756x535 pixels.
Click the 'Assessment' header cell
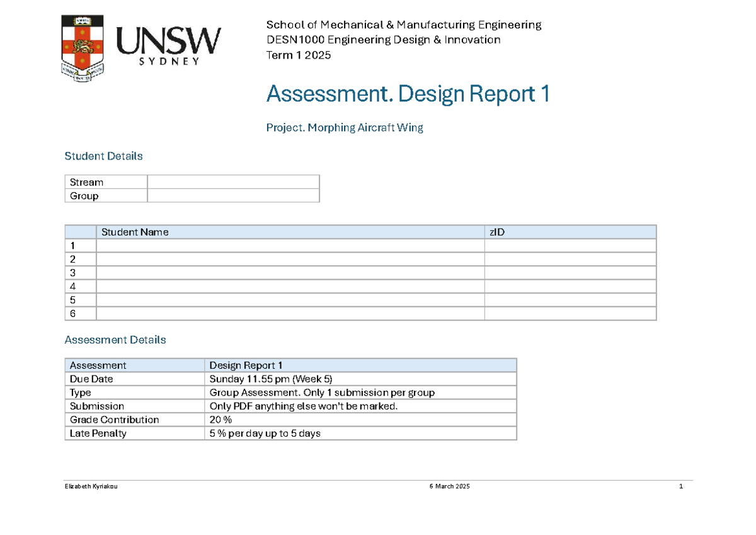[x=135, y=365]
